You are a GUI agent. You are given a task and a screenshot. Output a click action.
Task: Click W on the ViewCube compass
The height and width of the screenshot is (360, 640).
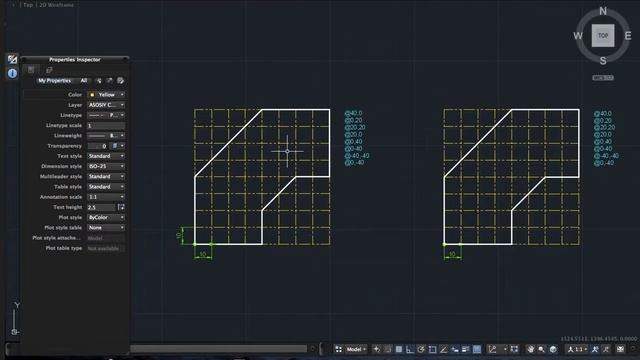pos(578,36)
